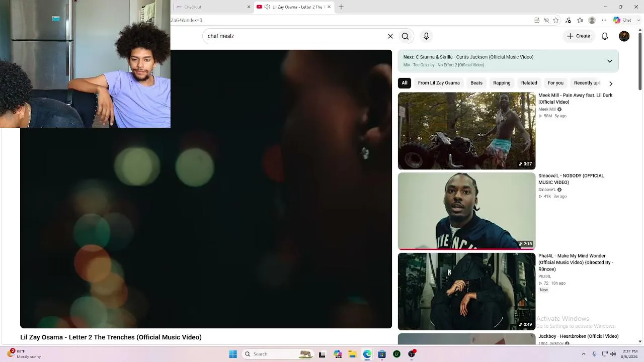
Task: Open the weather widget showing 88°F
Action: pyautogui.click(x=24, y=354)
